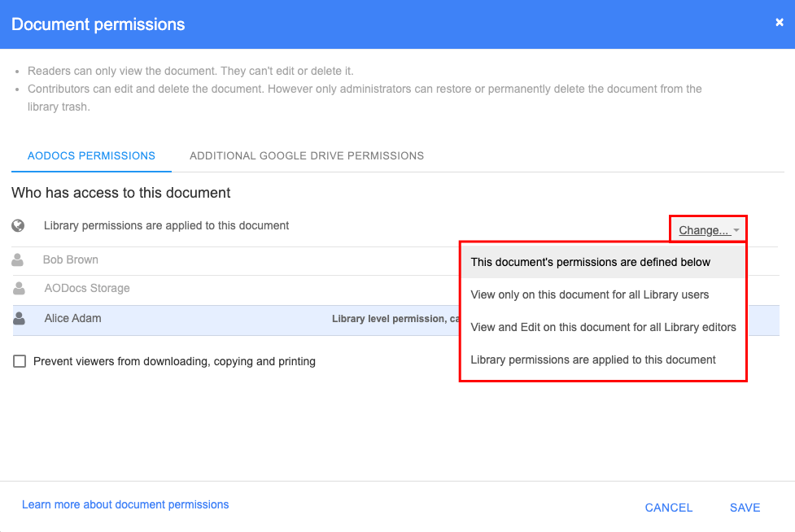
Task: Save the document permissions
Action: (745, 507)
